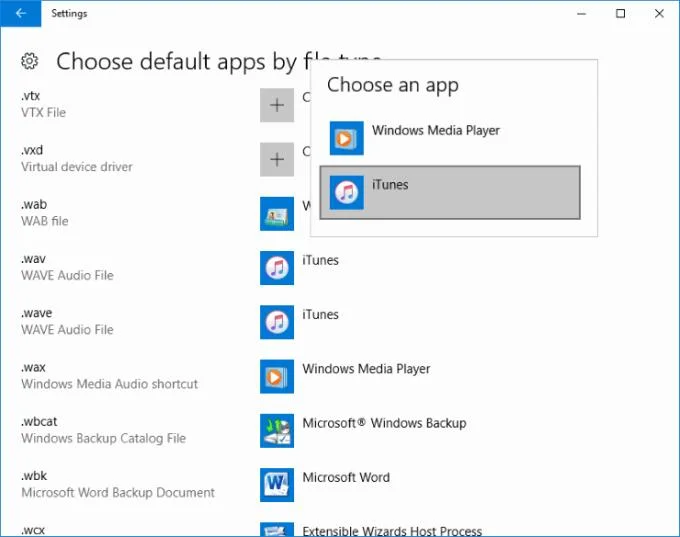Select Virtual device driver description
The width and height of the screenshot is (680, 537).
77,167
